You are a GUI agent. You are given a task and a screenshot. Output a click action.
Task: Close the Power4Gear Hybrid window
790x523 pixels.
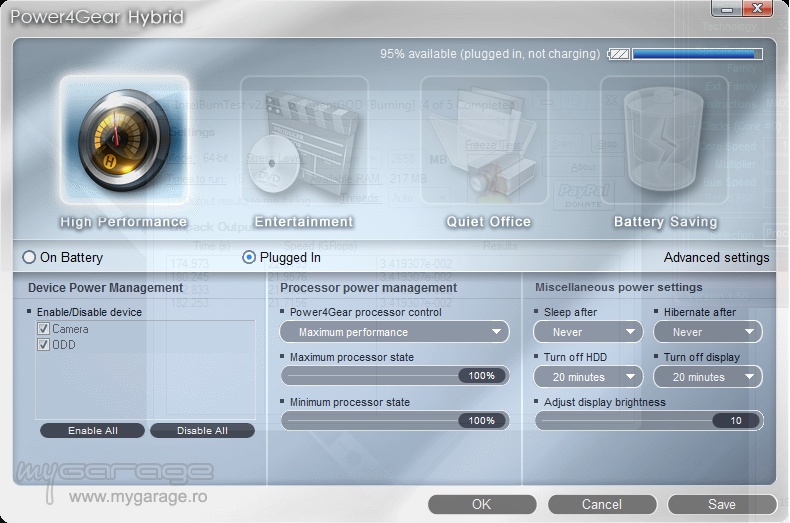click(x=757, y=9)
